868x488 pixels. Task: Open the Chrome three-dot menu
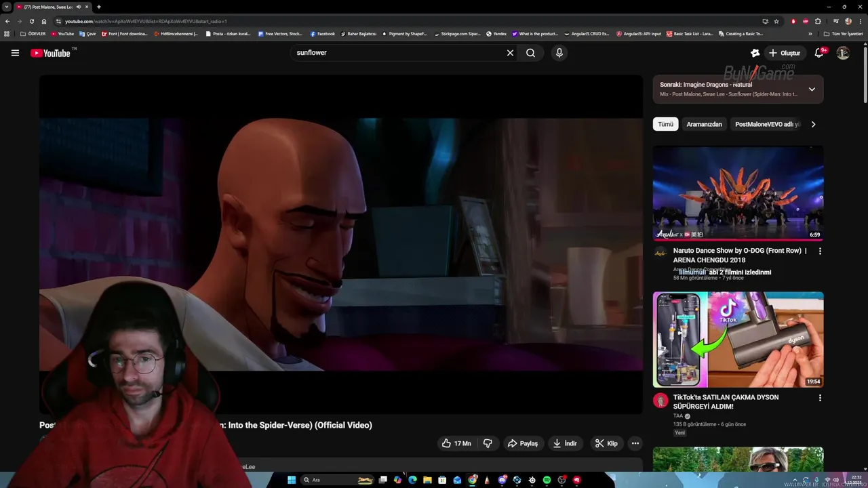(x=861, y=21)
